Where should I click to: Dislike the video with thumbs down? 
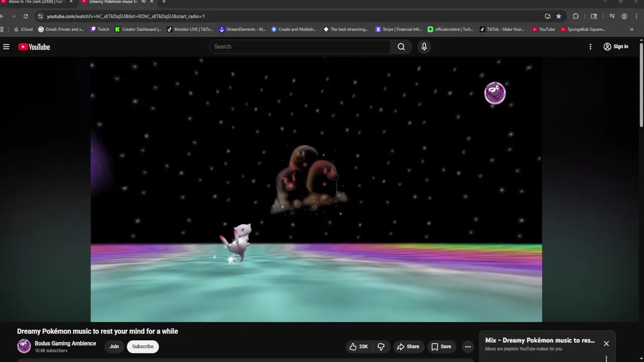point(381,346)
